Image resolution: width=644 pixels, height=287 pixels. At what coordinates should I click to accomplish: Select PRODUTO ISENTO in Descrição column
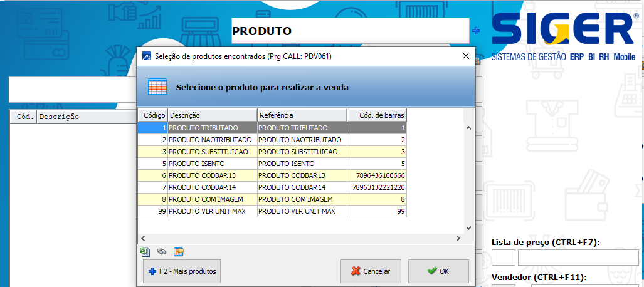[x=213, y=164]
